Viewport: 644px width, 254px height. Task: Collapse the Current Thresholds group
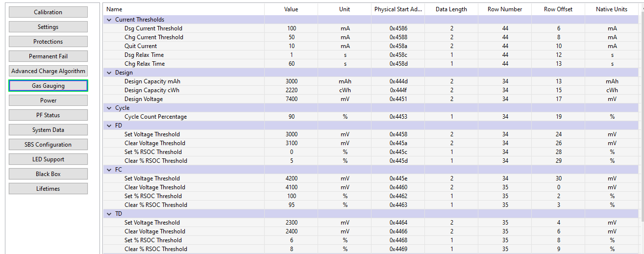click(x=109, y=20)
